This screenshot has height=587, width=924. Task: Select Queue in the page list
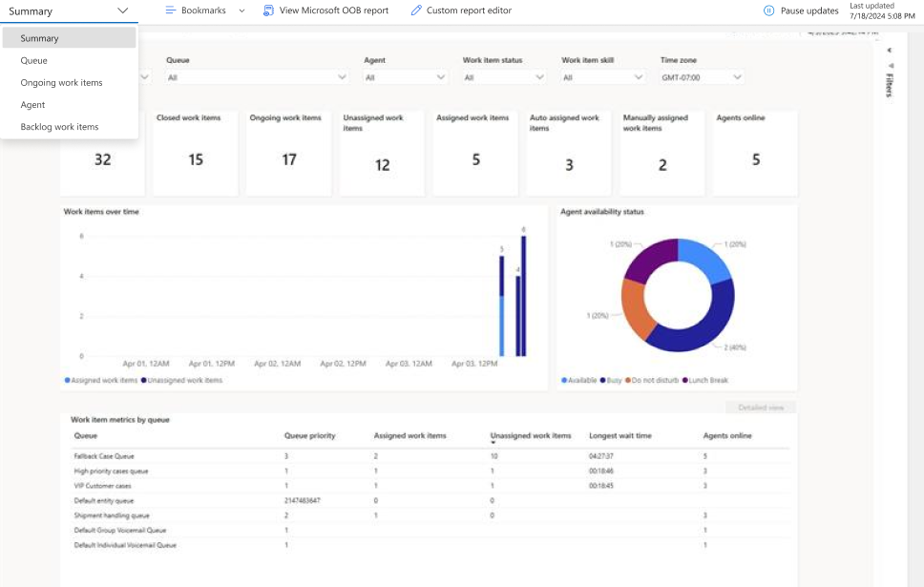[x=69, y=60]
